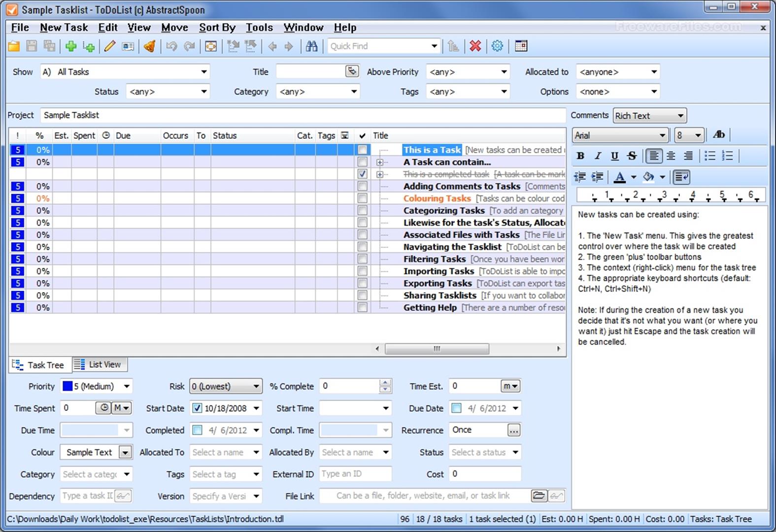
Task: Click the binoculars Find Tasks icon
Action: click(311, 46)
